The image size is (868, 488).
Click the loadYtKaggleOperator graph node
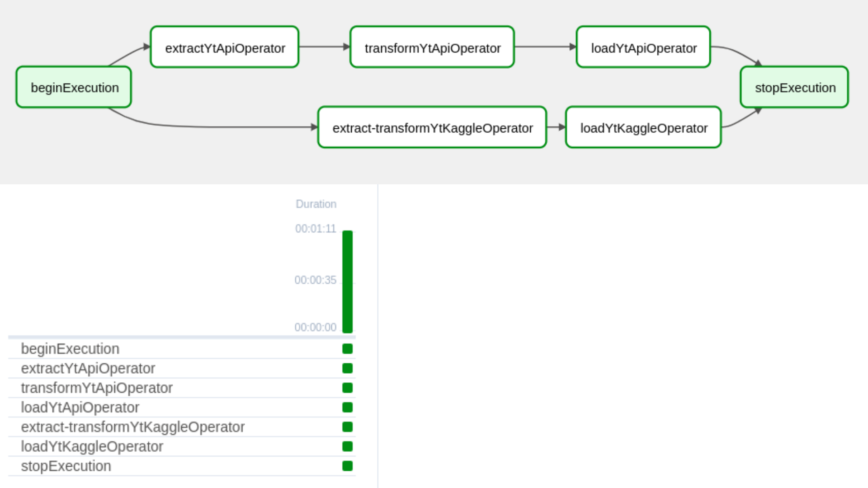point(643,127)
